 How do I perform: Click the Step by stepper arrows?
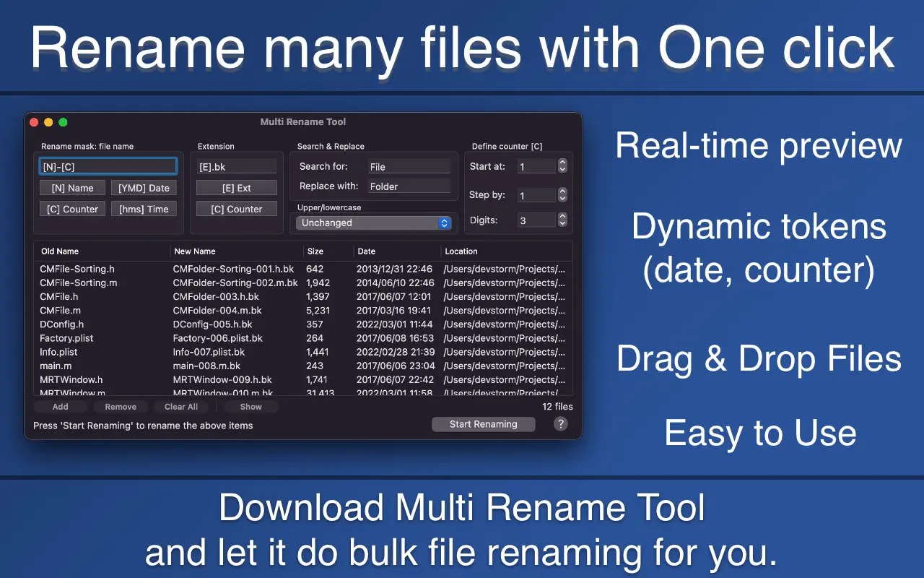(562, 195)
